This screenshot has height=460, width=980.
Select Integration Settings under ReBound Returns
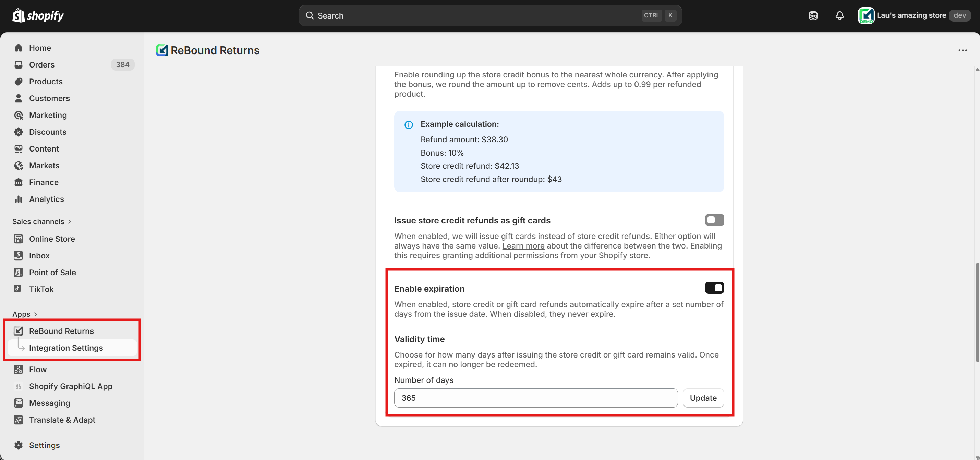tap(66, 348)
